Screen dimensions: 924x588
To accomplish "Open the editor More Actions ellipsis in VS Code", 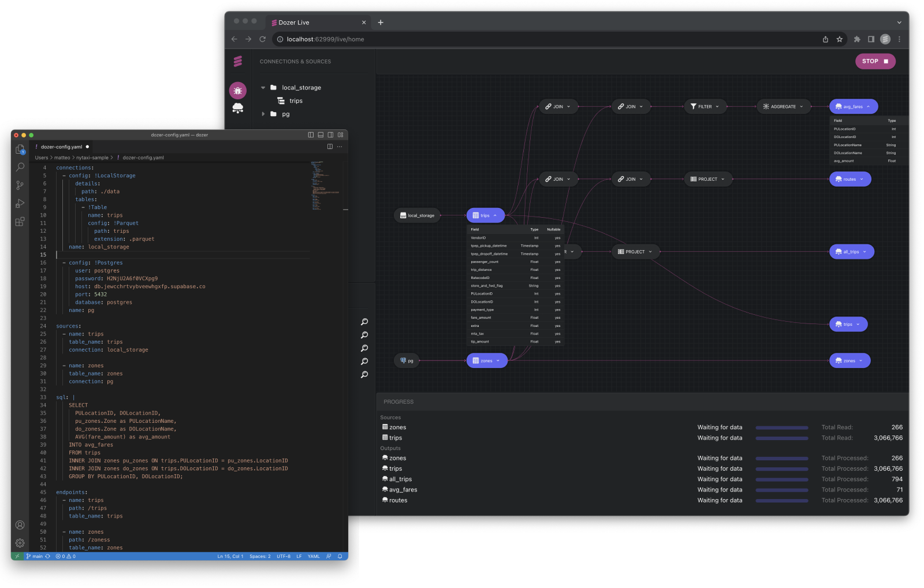I will pyautogui.click(x=340, y=147).
